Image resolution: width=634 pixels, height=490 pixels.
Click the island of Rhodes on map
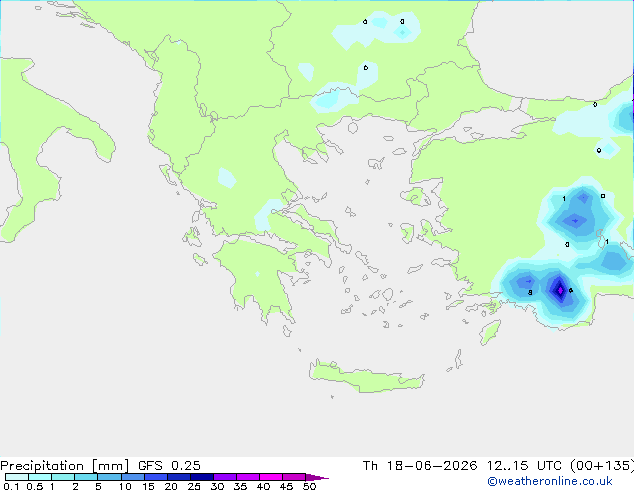click(490, 332)
